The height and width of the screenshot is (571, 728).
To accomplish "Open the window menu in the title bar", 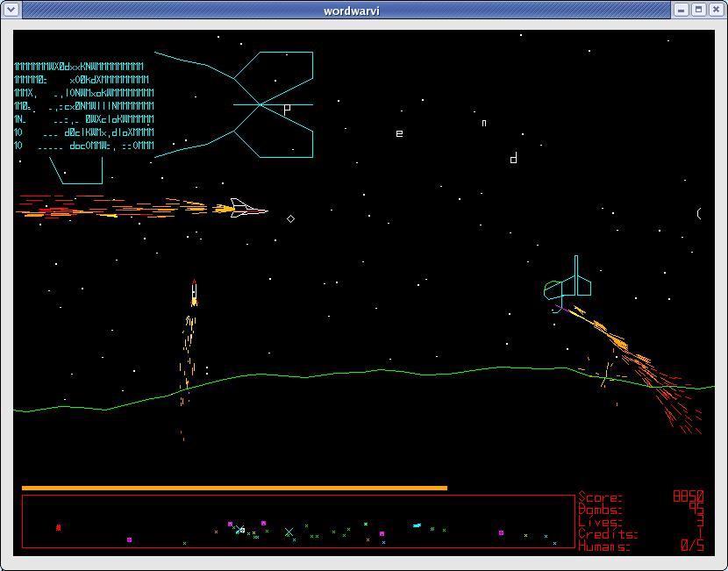I will 11,10.
